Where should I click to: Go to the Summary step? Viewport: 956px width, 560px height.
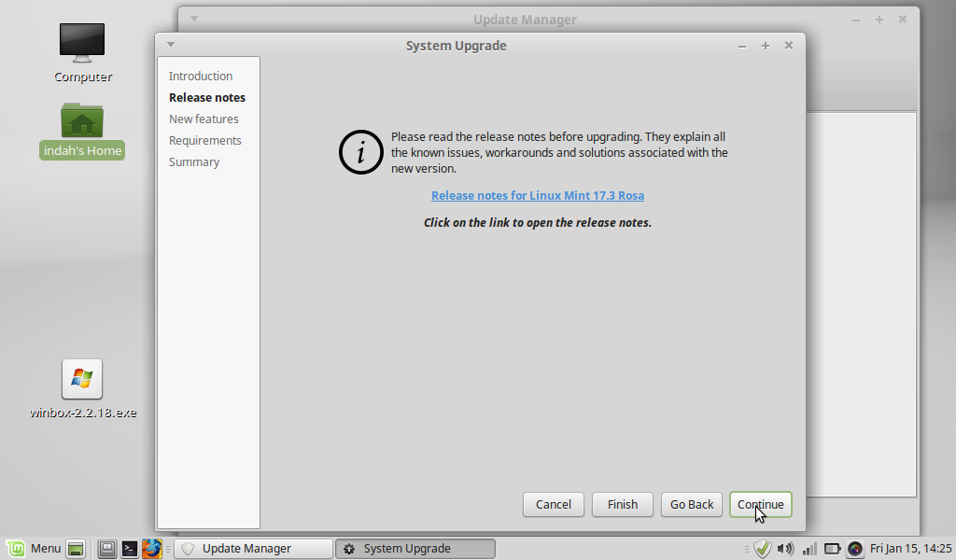click(x=194, y=162)
